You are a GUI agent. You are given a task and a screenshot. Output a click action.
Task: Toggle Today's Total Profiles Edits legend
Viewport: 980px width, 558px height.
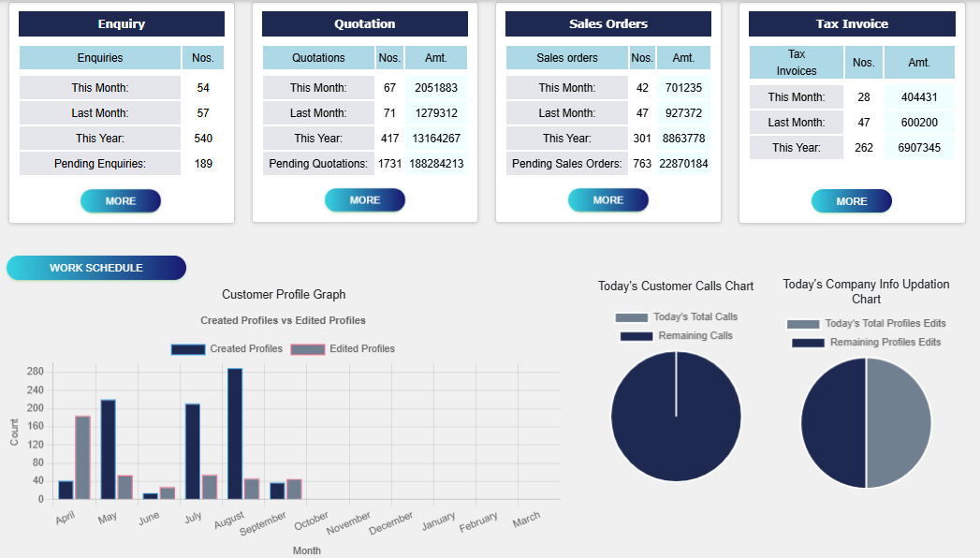pyautogui.click(x=866, y=324)
